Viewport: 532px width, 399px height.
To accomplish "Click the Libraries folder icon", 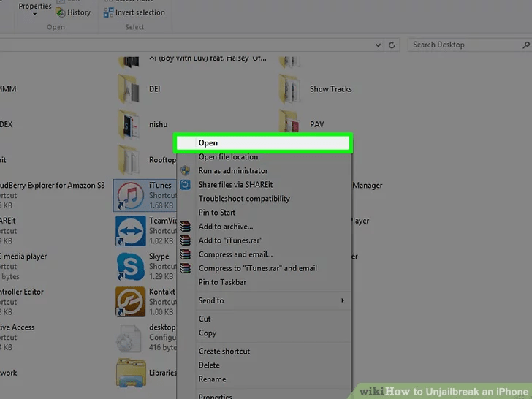I will pyautogui.click(x=131, y=373).
